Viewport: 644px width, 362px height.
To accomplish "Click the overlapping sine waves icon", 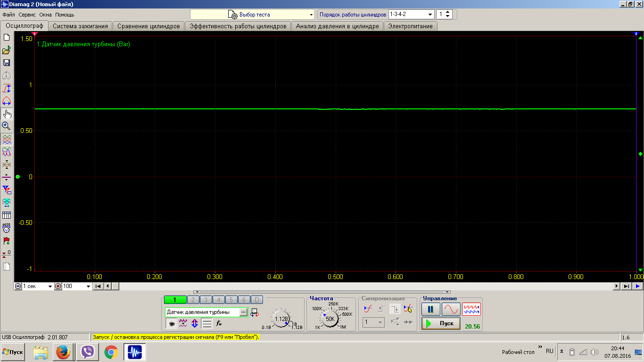I will 7,152.
